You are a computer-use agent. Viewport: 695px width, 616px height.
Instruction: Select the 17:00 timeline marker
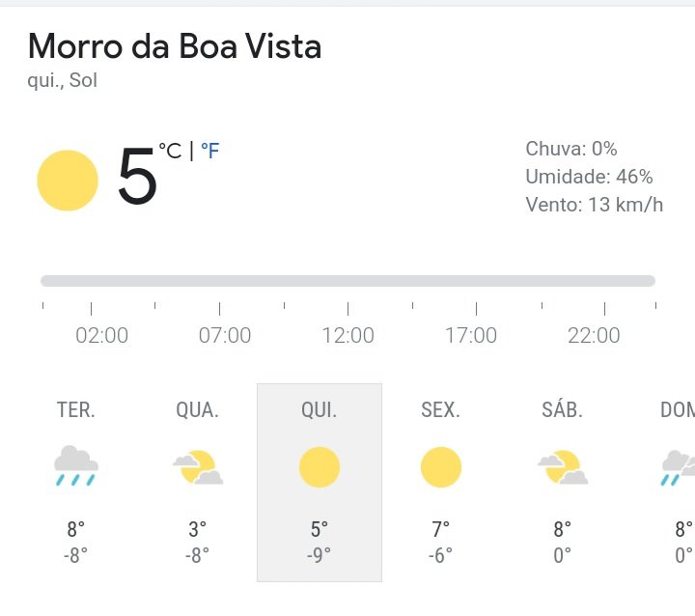[471, 335]
